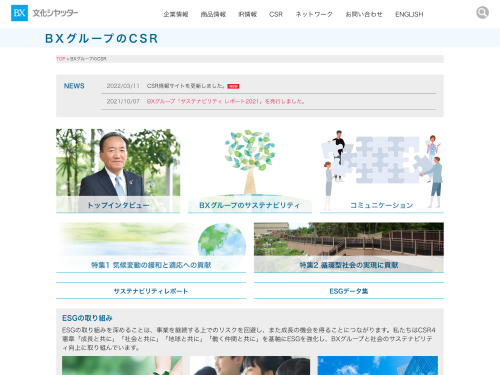The image size is (500, 375).
Task: Open the Sustainability Report 2021 news link
Action: click(x=226, y=101)
